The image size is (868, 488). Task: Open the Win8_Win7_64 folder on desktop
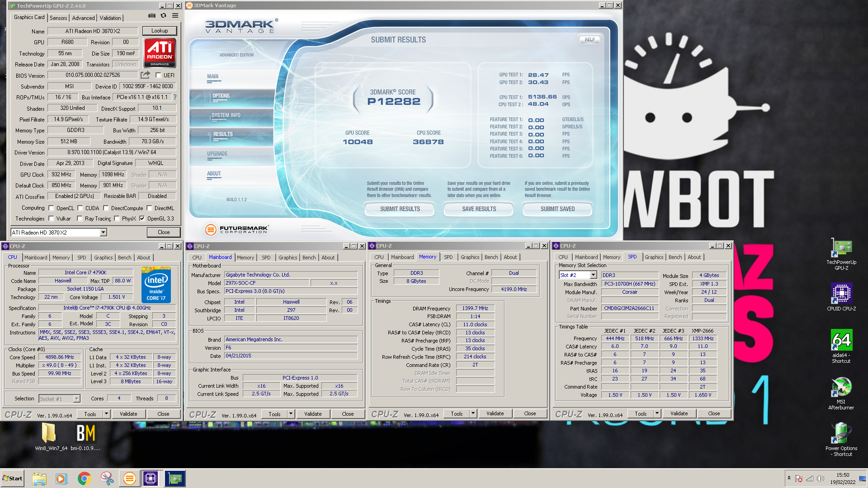click(x=50, y=436)
